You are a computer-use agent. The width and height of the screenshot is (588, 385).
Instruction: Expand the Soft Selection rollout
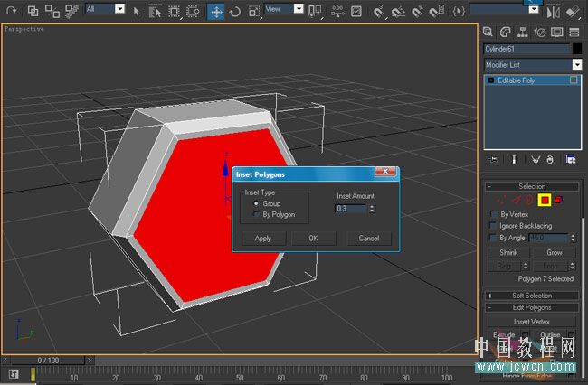532,296
